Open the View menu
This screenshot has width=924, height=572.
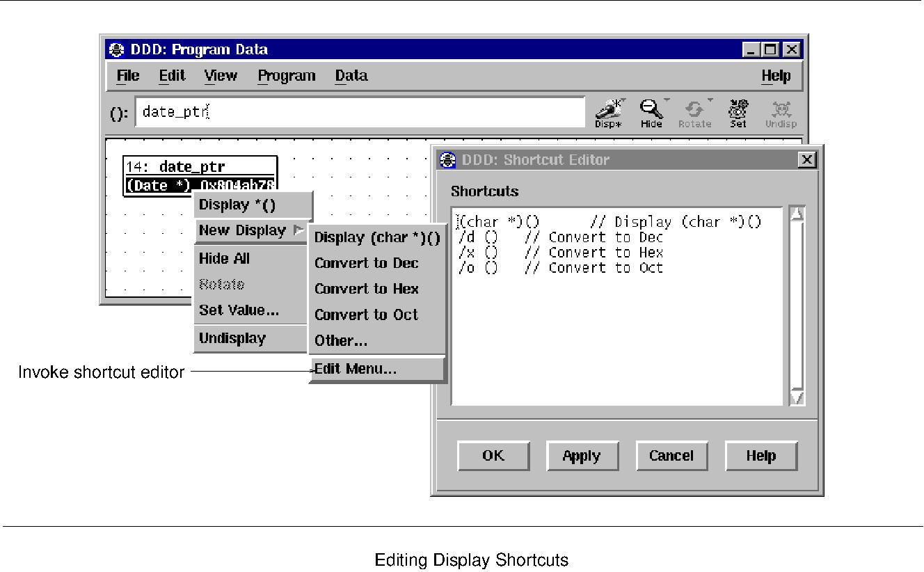point(221,75)
